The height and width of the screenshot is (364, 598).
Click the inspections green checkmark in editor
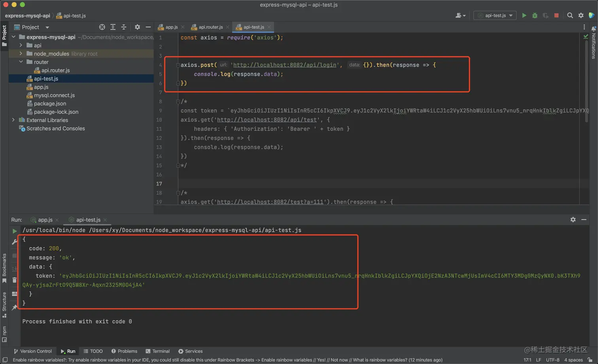[x=586, y=37]
